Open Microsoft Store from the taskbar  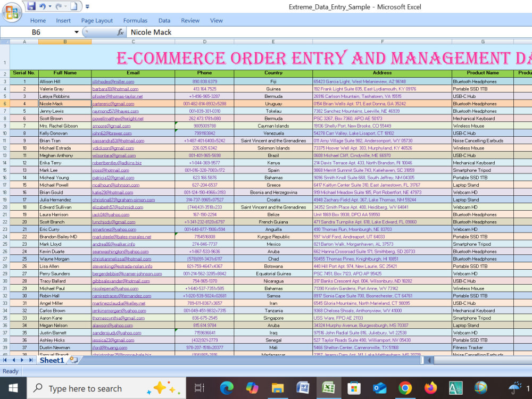[354, 388]
